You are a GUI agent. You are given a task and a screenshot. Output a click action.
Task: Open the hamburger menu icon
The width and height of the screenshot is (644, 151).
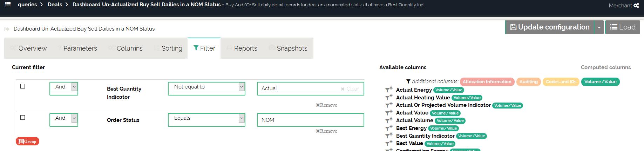pyautogui.click(x=8, y=5)
